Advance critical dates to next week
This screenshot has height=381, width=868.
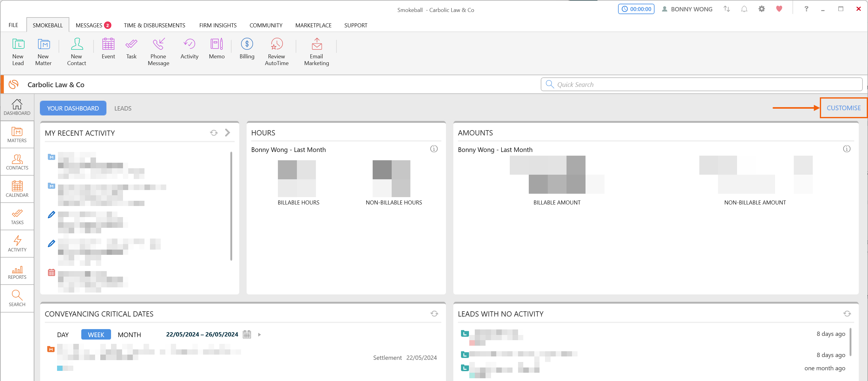[x=259, y=335]
